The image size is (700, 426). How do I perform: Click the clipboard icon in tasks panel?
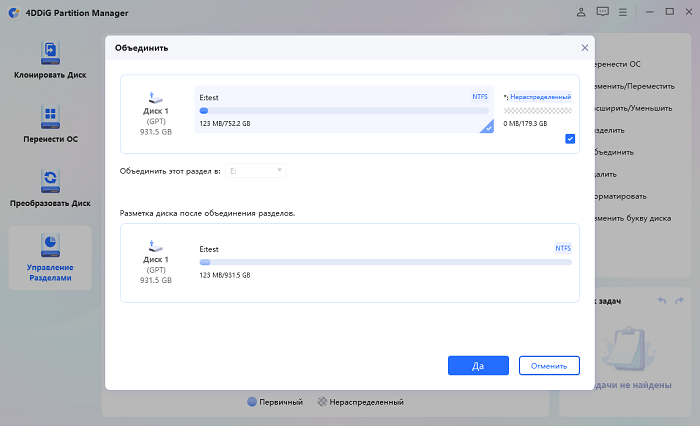pos(629,349)
